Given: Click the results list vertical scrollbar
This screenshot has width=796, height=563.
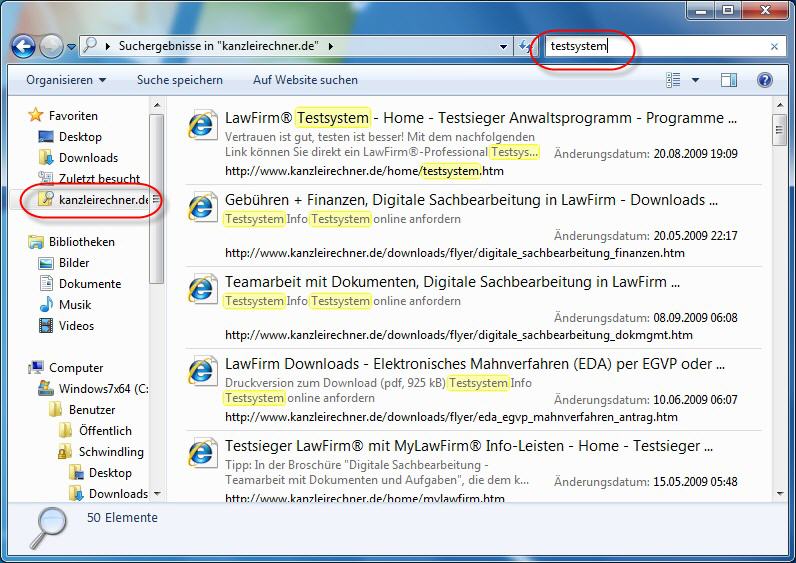Looking at the screenshot, I should pos(779,300).
